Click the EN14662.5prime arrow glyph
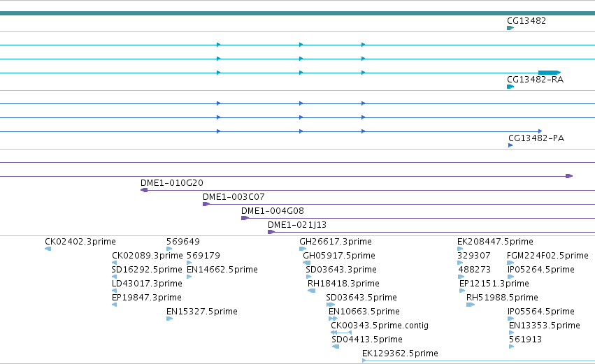 (x=189, y=277)
